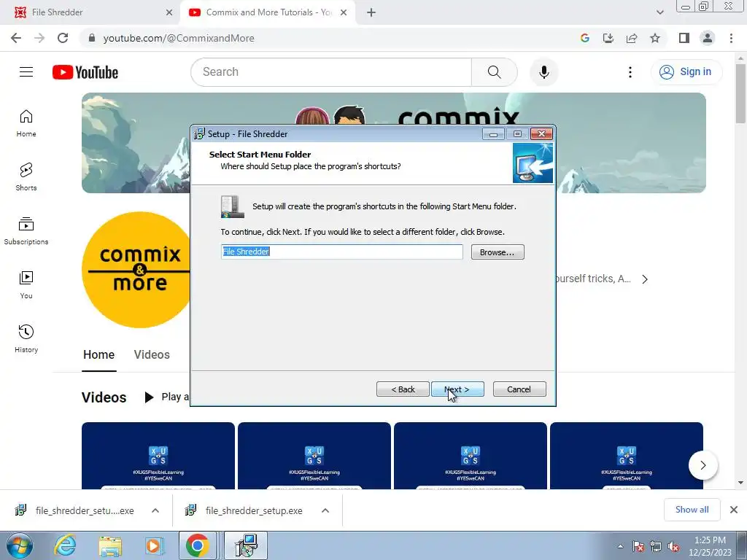Toggle Chrome side panel

click(684, 38)
